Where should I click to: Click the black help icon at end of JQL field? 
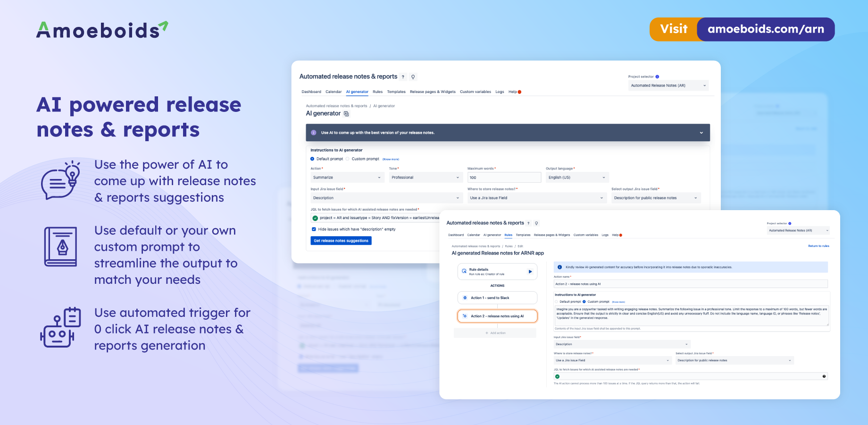(x=824, y=376)
